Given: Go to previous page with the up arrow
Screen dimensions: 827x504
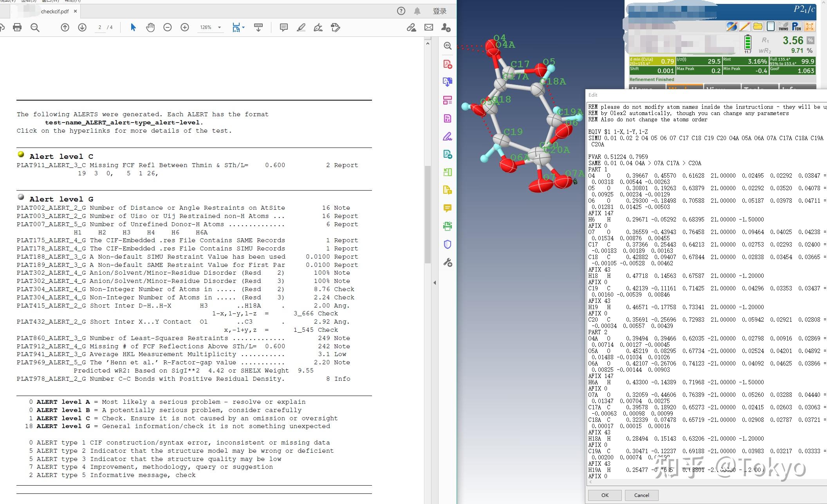Looking at the screenshot, I should [x=65, y=27].
